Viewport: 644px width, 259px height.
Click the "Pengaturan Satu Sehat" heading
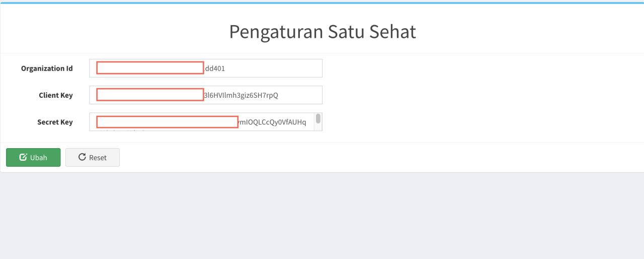click(x=322, y=31)
